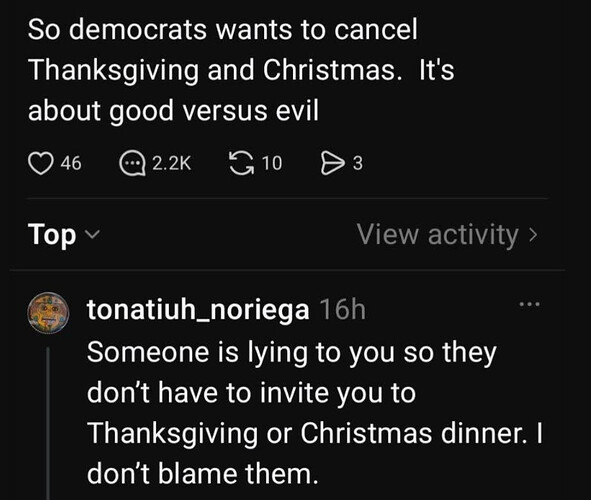Open the three-dot menu on tonatiuh_noriega's reply

pyautogui.click(x=530, y=304)
